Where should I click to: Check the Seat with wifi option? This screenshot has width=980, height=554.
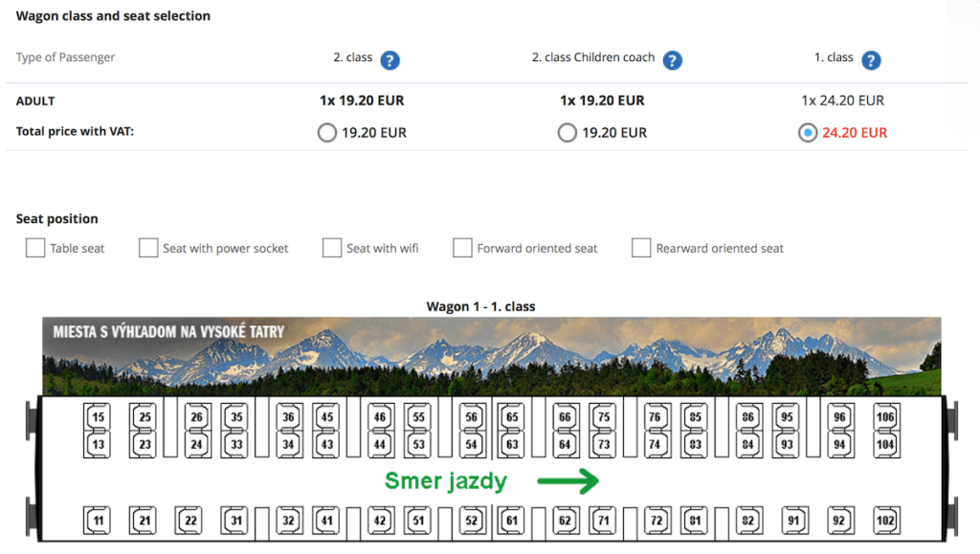click(332, 248)
